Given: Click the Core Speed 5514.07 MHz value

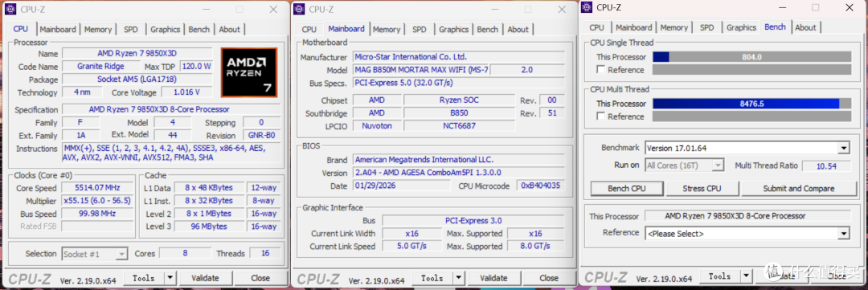Looking at the screenshot, I should 97,188.
